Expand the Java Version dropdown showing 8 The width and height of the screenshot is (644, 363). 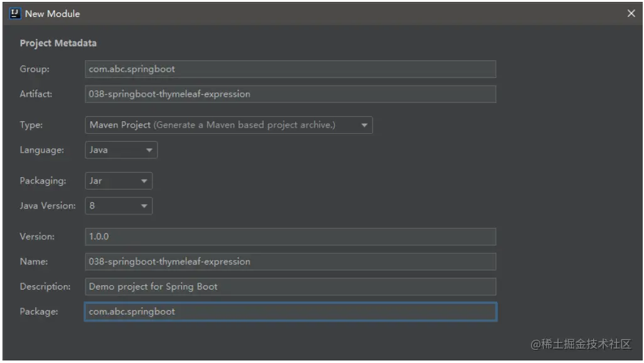[x=119, y=206]
